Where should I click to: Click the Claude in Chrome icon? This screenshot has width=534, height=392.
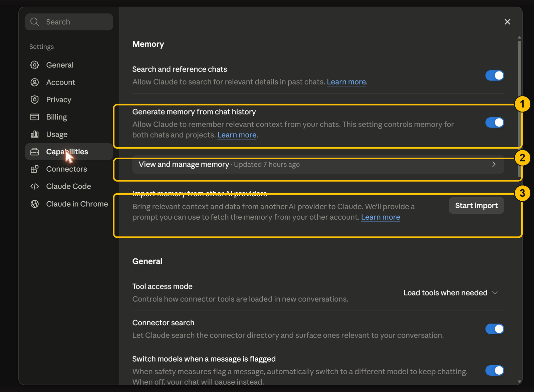point(35,204)
